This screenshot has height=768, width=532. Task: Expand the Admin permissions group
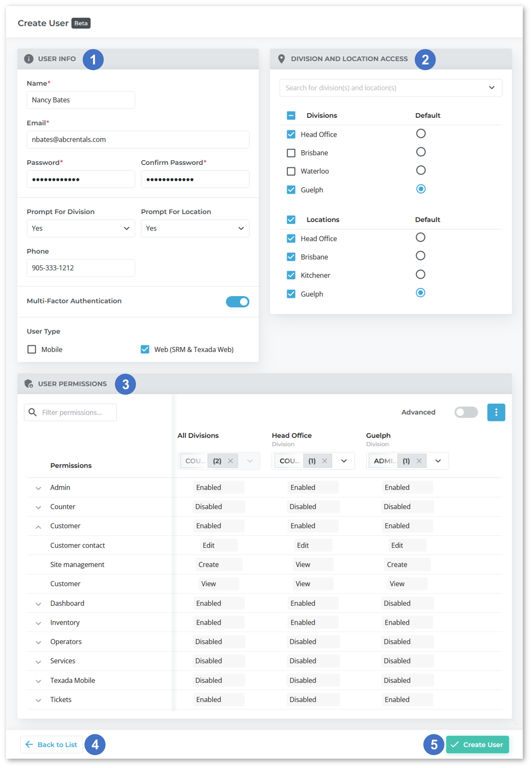[38, 488]
